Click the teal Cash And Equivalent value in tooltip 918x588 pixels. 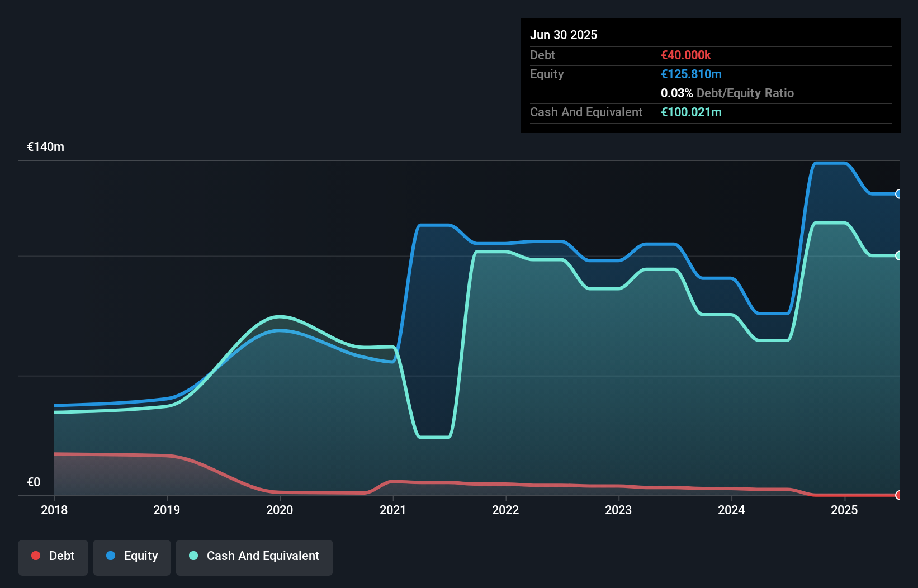click(x=692, y=112)
